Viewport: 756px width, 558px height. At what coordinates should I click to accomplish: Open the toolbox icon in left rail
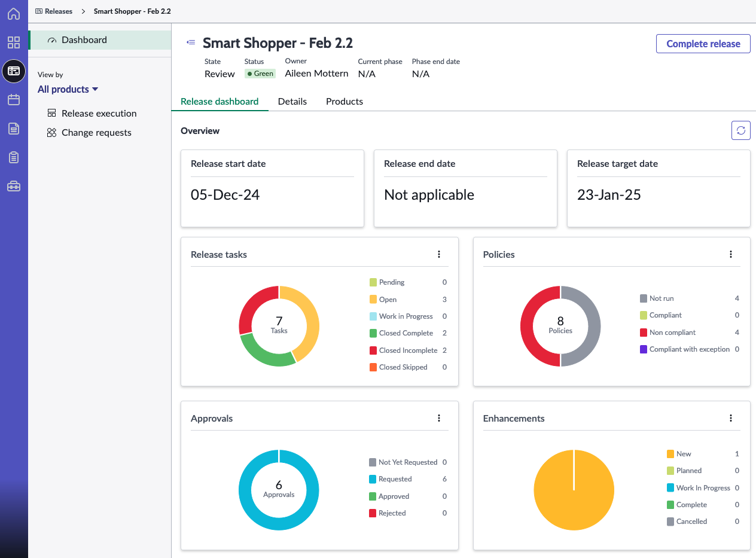click(x=13, y=186)
